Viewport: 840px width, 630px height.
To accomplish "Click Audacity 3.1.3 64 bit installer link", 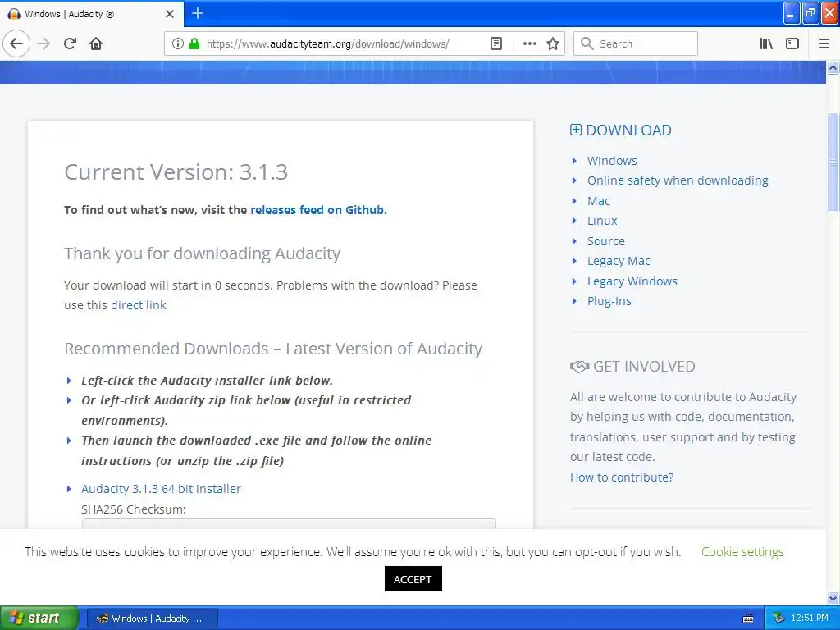I will coord(161,489).
